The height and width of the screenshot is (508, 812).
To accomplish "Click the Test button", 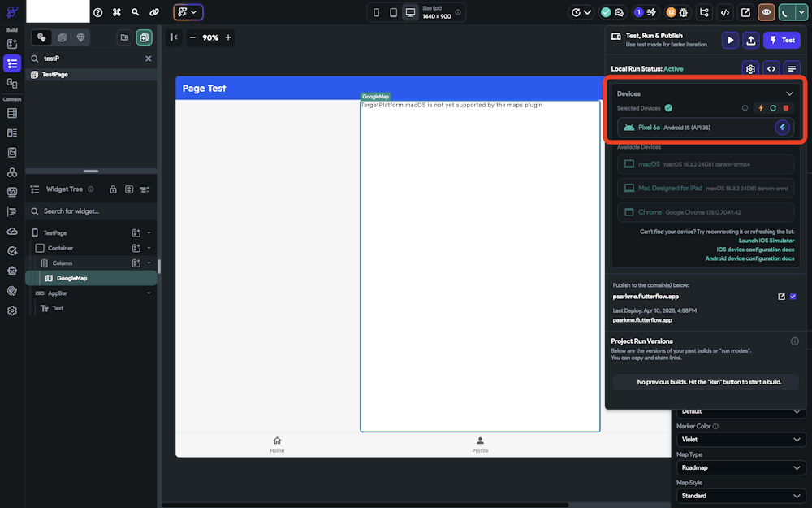I will tap(782, 40).
